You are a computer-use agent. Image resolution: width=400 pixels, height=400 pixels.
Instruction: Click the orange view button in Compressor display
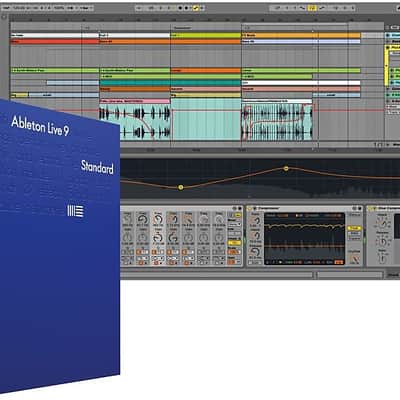point(338,262)
